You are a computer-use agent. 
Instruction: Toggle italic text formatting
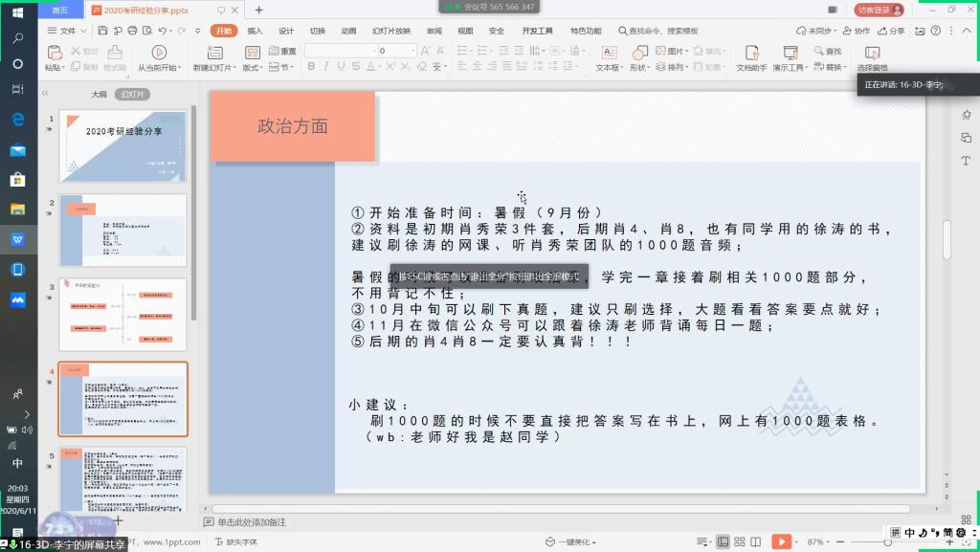[x=326, y=67]
